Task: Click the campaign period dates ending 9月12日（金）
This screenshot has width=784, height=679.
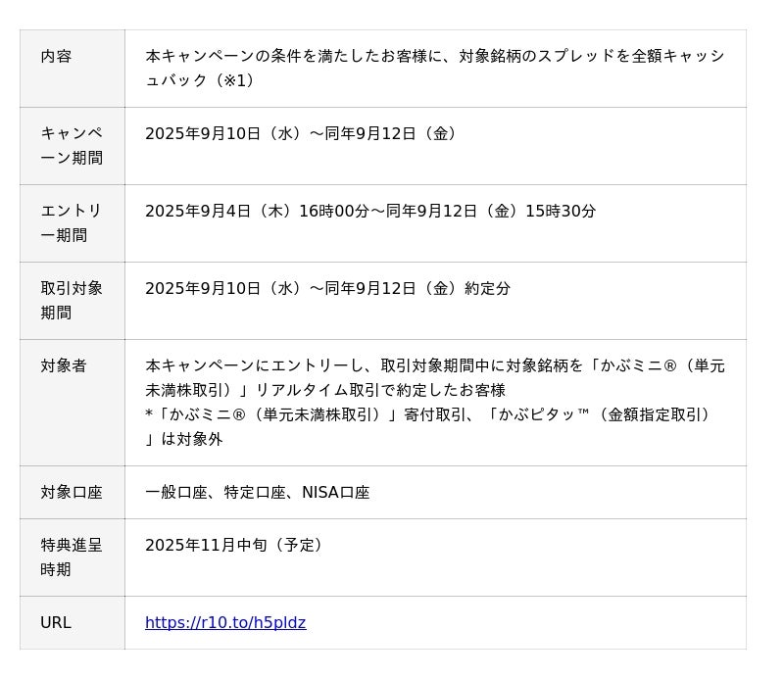Action: [x=302, y=134]
